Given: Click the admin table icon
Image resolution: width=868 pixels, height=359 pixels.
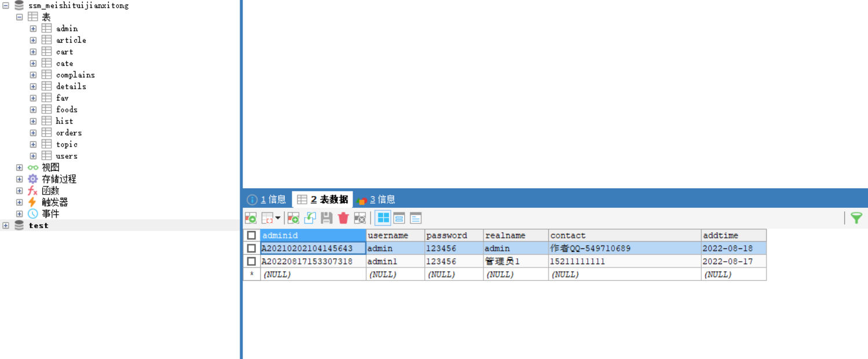Looking at the screenshot, I should pos(47,28).
